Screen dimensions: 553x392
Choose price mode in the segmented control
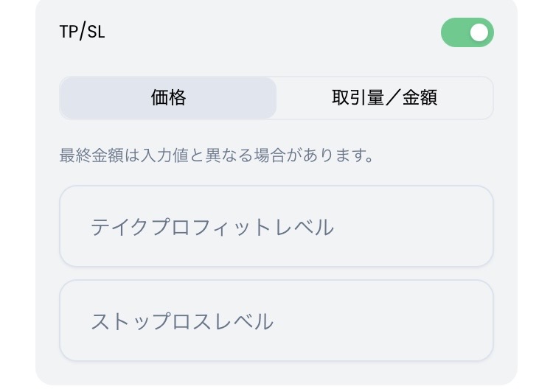point(168,98)
